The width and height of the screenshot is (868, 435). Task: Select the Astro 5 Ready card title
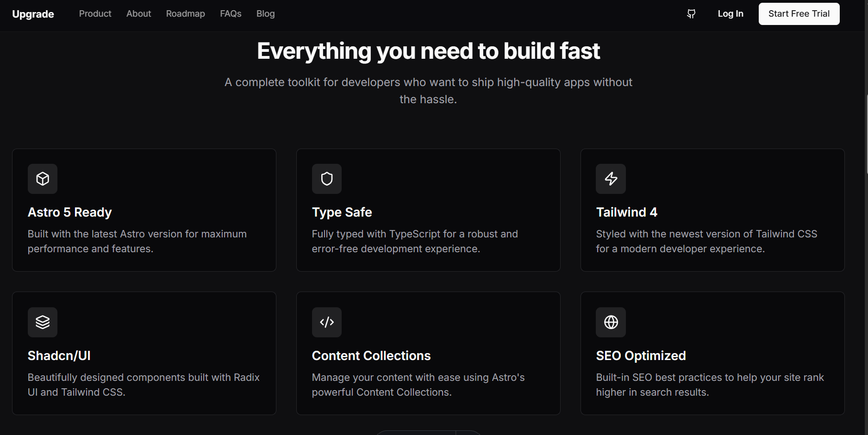click(69, 212)
